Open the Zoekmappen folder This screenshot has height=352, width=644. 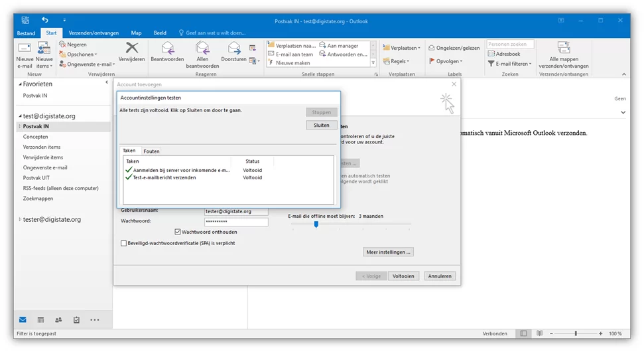tap(38, 199)
